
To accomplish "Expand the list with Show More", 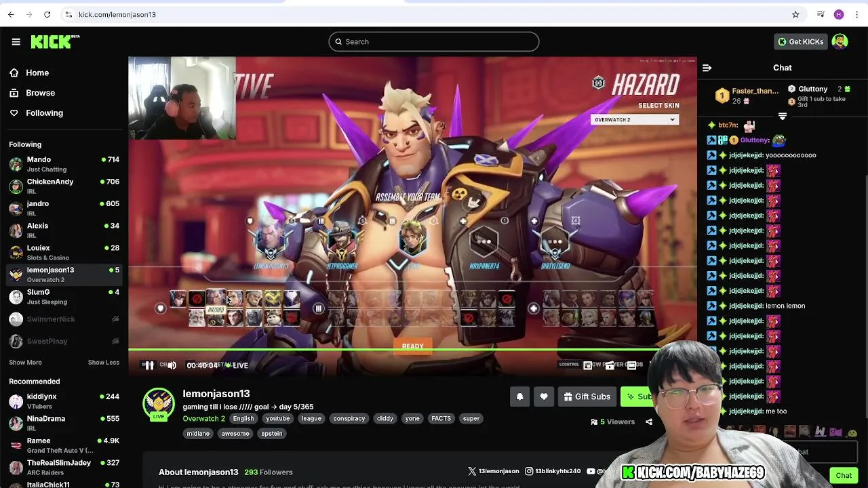I will [x=25, y=363].
